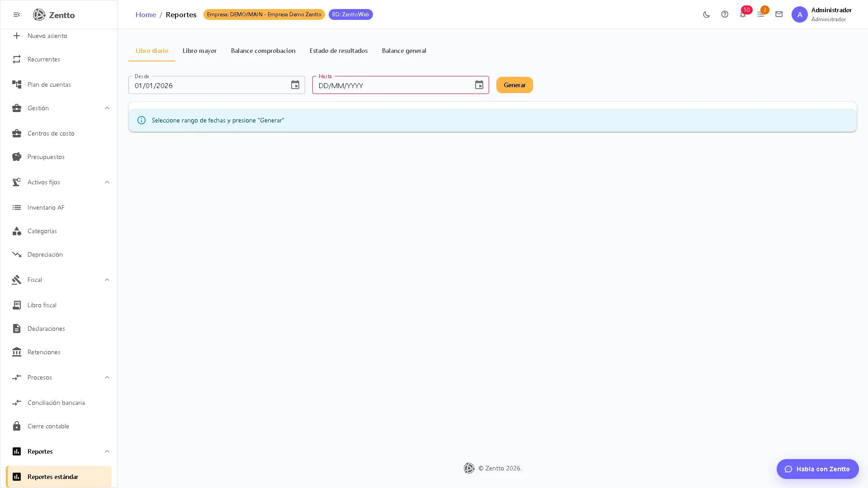Click the BD: ZenttoWeb database chip
This screenshot has height=488, width=868.
(351, 14)
